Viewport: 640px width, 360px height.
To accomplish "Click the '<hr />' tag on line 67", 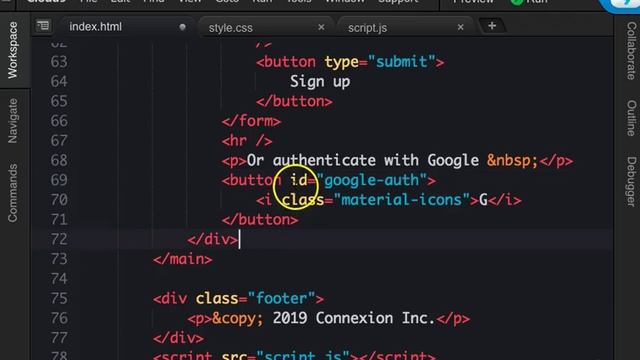I will pos(247,141).
